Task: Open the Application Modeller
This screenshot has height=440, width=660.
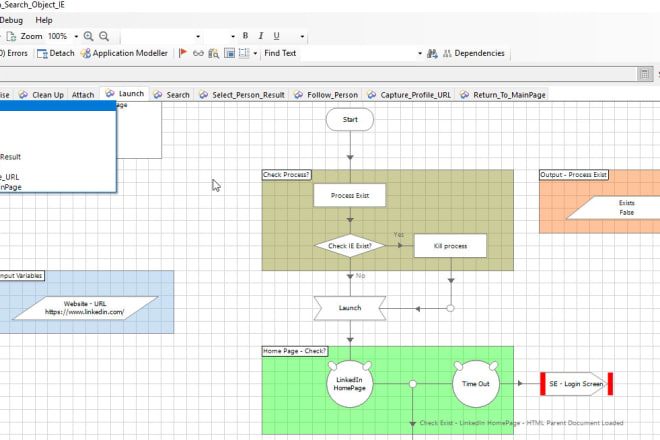Action: click(x=125, y=53)
